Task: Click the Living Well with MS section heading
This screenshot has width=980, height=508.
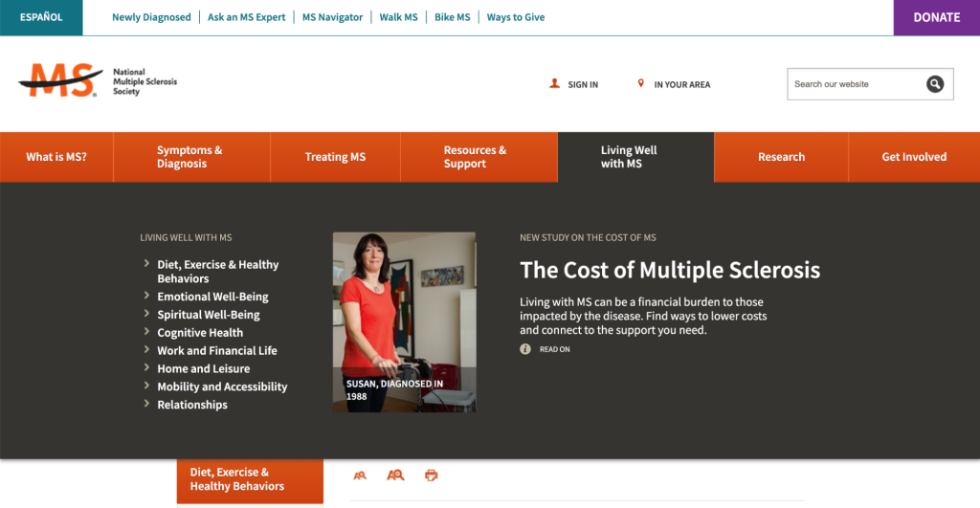Action: [186, 237]
